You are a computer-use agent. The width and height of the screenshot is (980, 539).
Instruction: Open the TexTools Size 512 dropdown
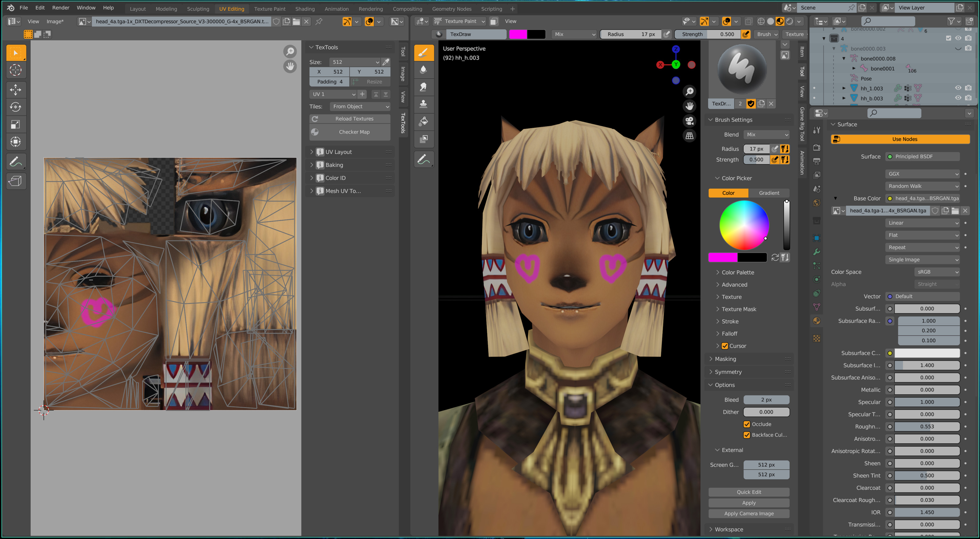[355, 62]
